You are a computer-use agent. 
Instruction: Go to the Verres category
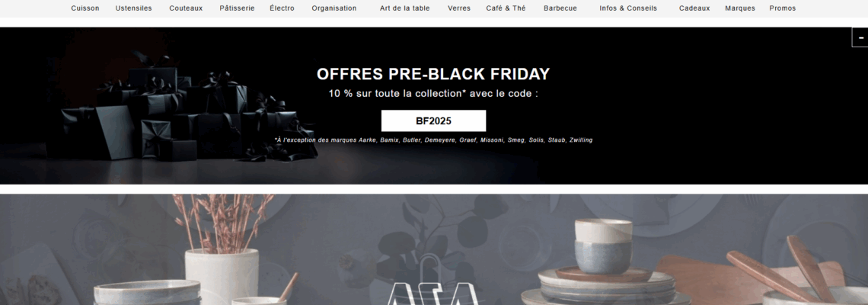pos(459,8)
